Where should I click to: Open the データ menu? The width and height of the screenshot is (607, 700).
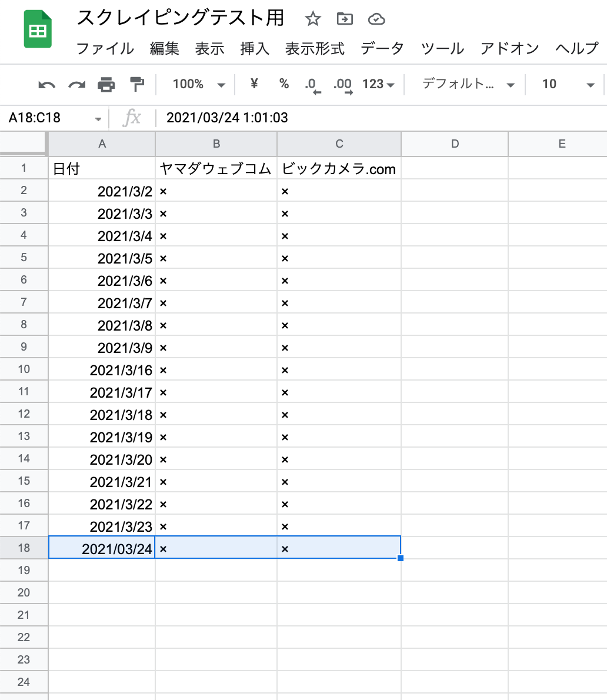point(382,48)
